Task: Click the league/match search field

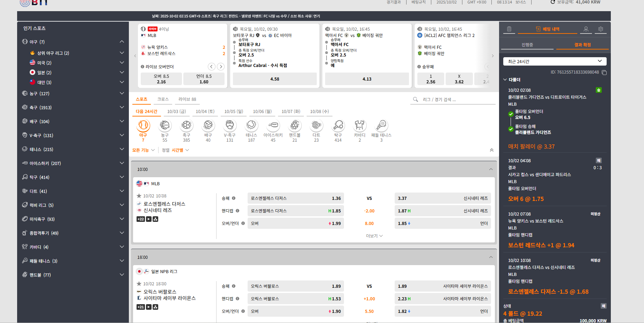Action: point(454,100)
